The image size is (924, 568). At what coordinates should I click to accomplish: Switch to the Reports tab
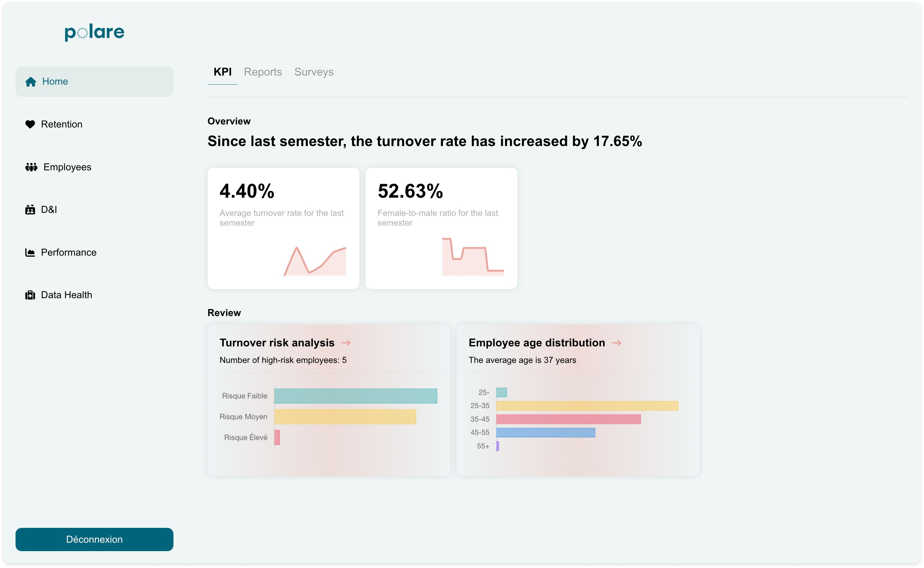[x=263, y=72]
